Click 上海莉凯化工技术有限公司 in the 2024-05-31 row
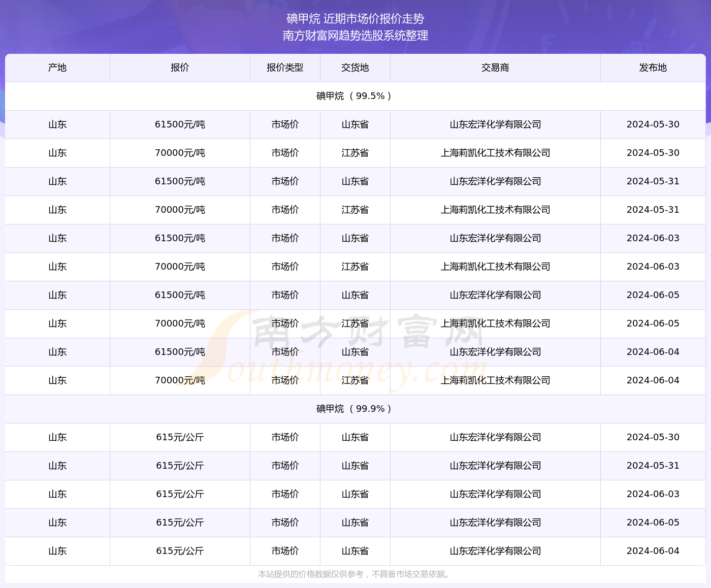 coord(495,210)
